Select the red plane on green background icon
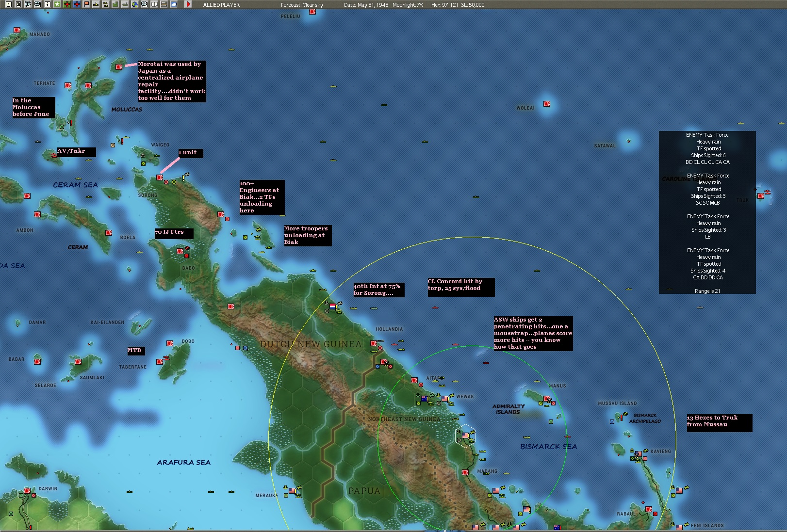 click(x=67, y=4)
